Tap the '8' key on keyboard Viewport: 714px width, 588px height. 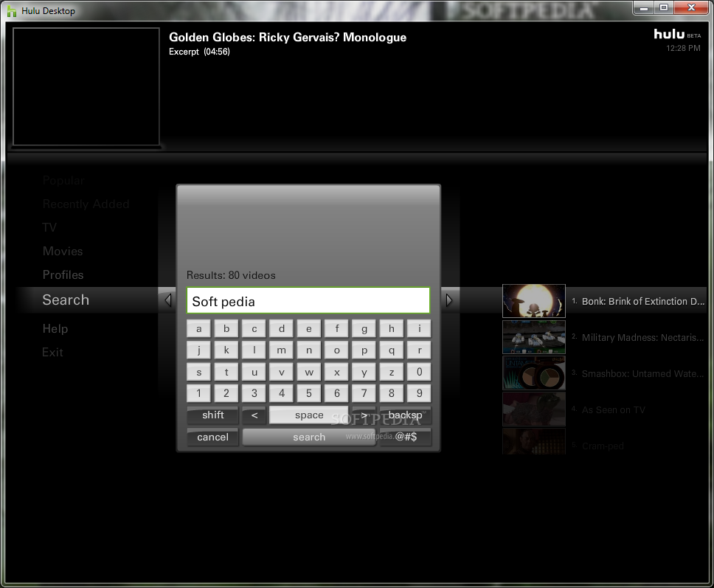[392, 393]
